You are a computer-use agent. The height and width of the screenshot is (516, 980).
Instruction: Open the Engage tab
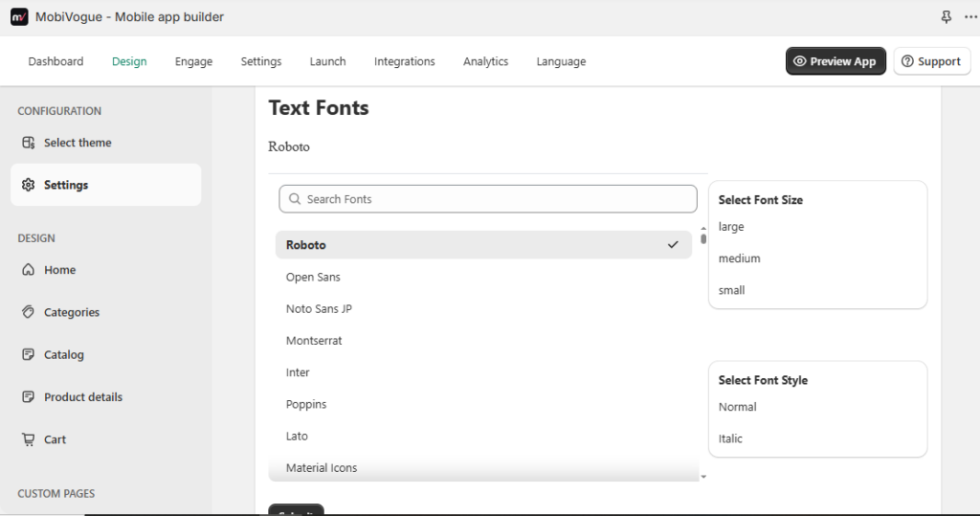pyautogui.click(x=193, y=61)
